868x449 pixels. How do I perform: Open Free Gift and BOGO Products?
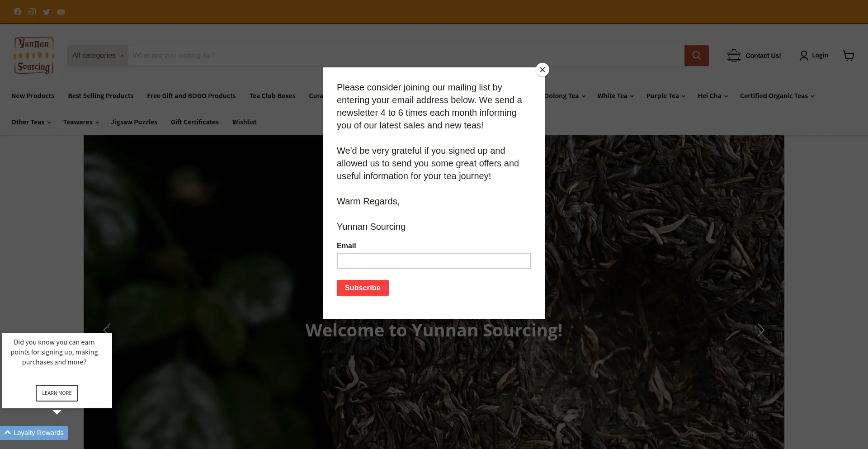(x=191, y=96)
